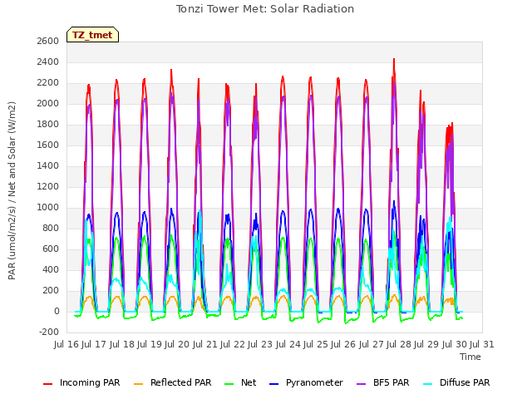Click the Jul 16 x-axis tick label
The height and width of the screenshot is (399, 532).
66,344
